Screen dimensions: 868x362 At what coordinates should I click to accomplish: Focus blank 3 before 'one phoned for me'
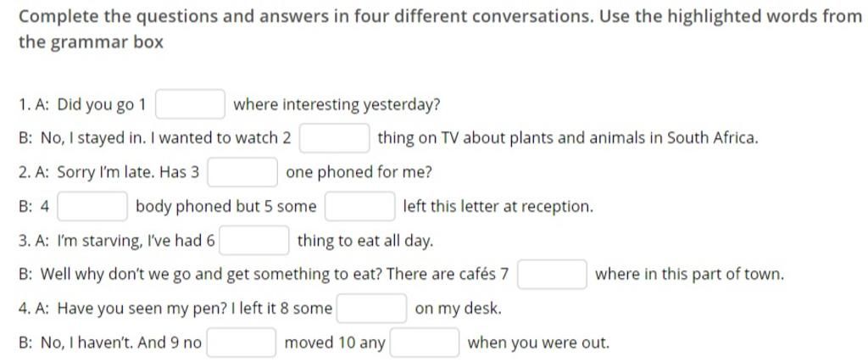pyautogui.click(x=242, y=172)
